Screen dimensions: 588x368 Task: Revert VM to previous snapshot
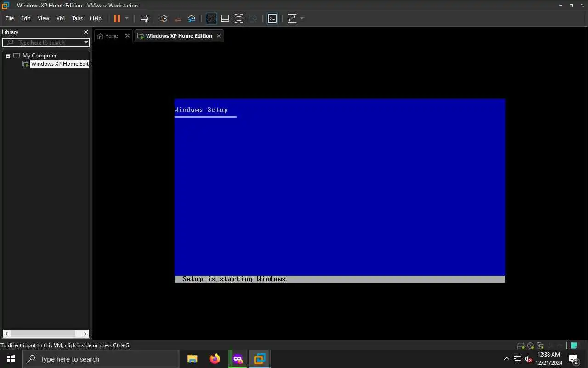[178, 18]
